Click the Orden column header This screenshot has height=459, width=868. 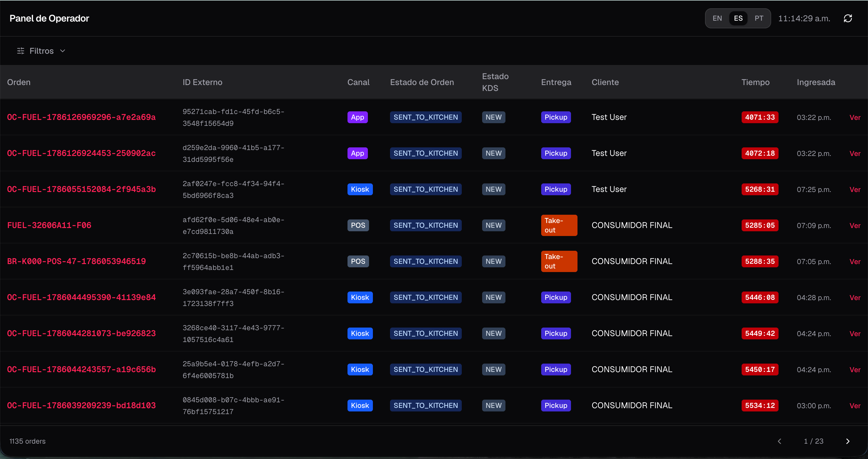click(x=19, y=82)
